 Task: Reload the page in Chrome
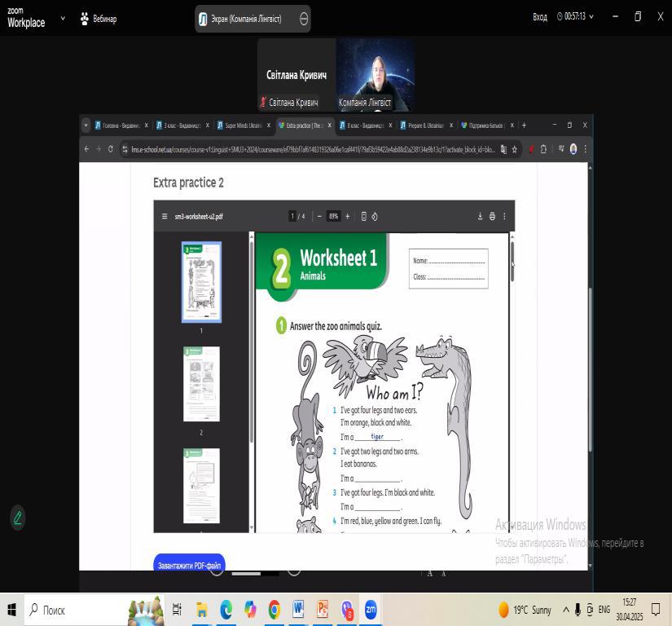click(x=111, y=149)
